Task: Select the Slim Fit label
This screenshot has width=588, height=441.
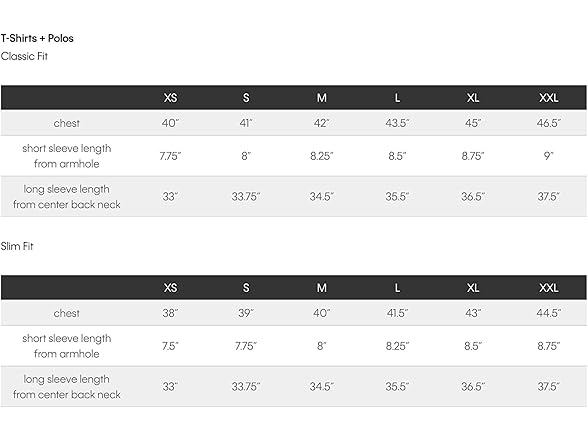Action: tap(17, 246)
